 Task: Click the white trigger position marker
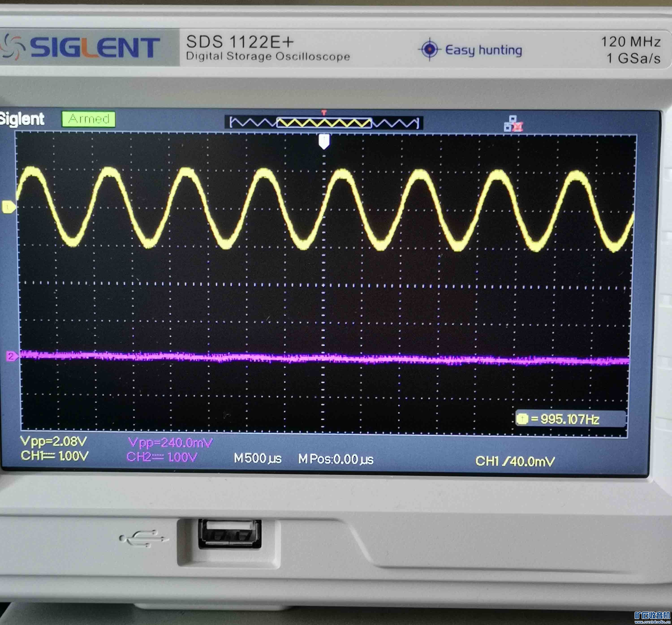[324, 141]
